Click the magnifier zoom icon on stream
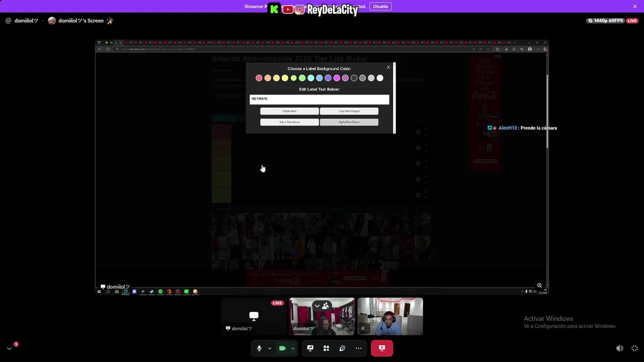 pyautogui.click(x=539, y=286)
